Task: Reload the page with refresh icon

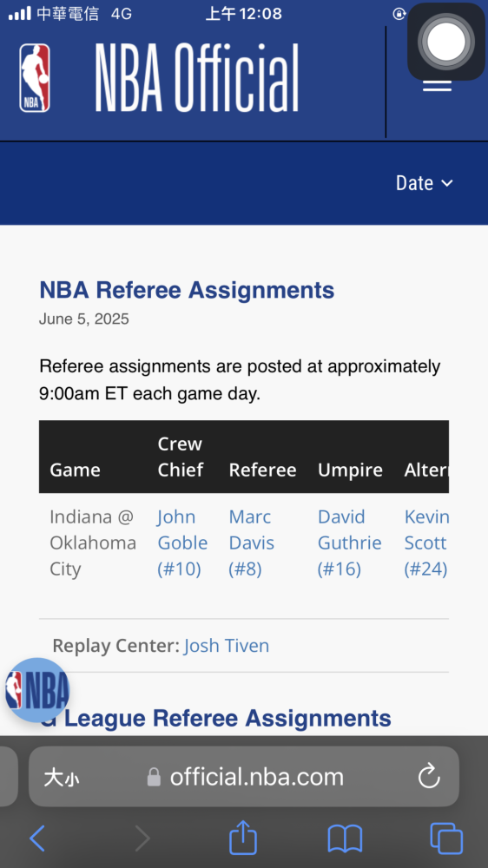Action: (429, 777)
